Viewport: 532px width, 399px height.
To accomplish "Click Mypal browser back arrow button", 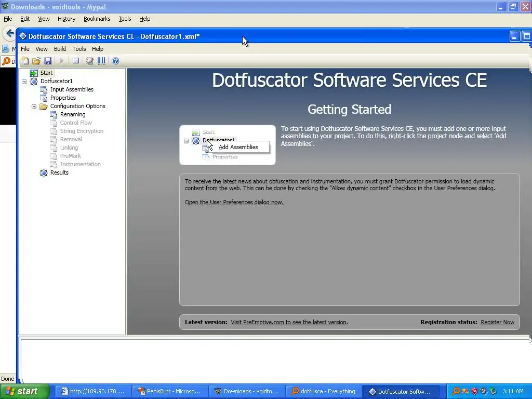I will click(9, 33).
